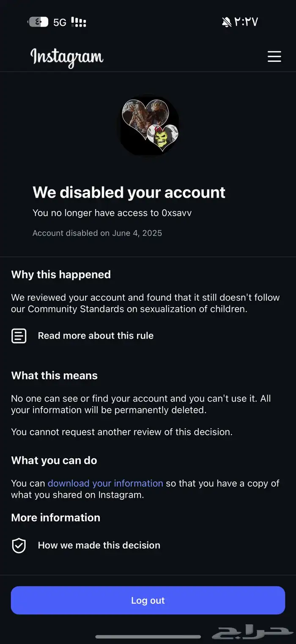Tap the battery indicator in status bar
Image resolution: width=296 pixels, height=644 pixels.
point(38,22)
